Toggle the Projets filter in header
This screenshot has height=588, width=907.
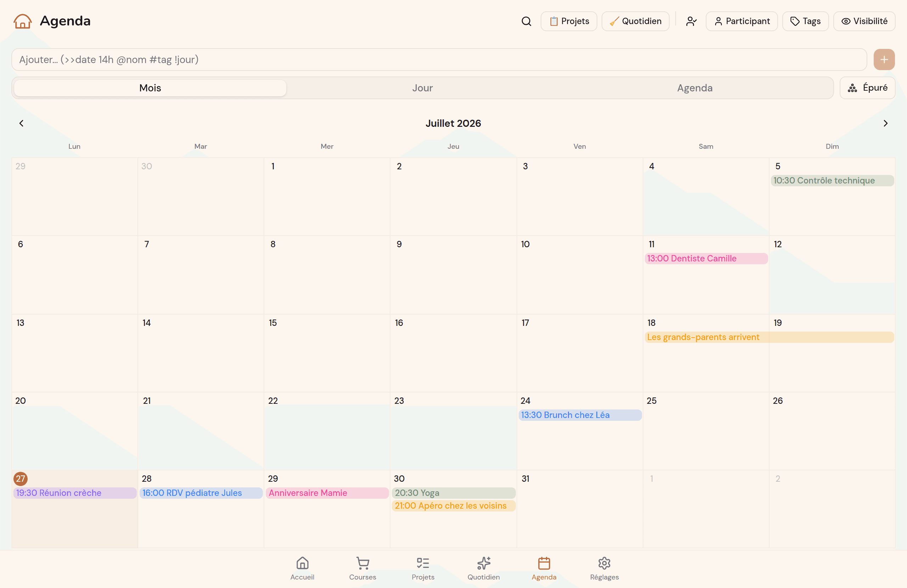(x=569, y=21)
